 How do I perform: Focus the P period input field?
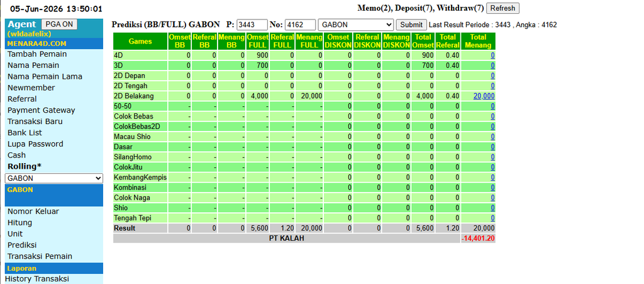252,25
